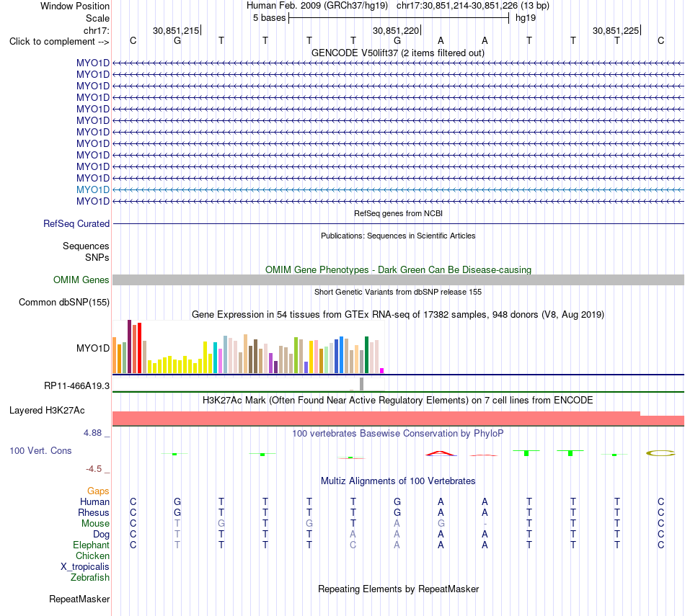Click the '4.88' upper PhyloP scale value
Screen dimensions: 685x616
coord(92,432)
